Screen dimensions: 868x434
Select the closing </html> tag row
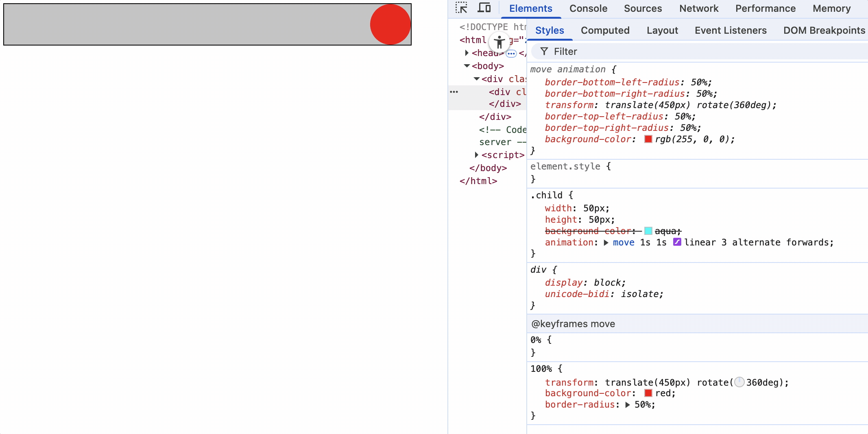click(478, 181)
